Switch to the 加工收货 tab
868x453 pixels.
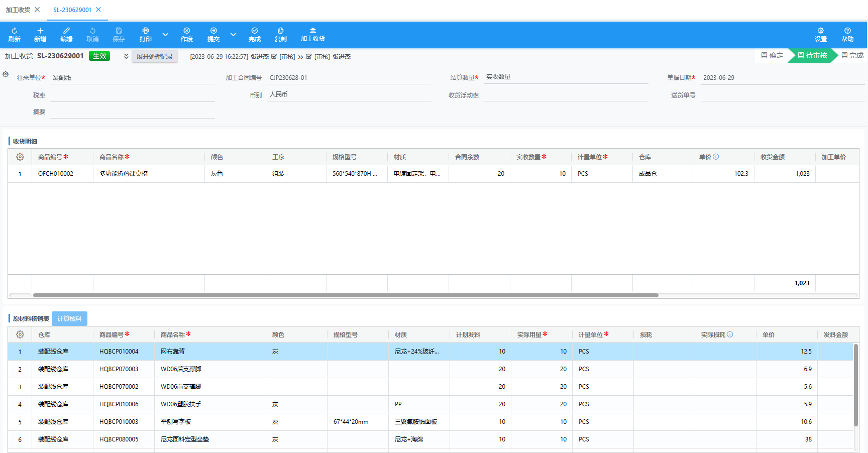tap(18, 10)
